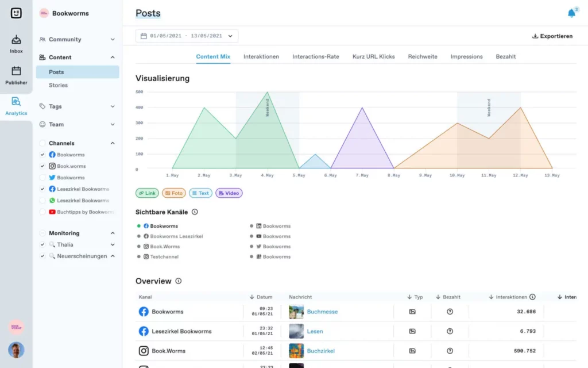Click the Tags label icon in sidebar
The image size is (588, 368).
point(42,106)
